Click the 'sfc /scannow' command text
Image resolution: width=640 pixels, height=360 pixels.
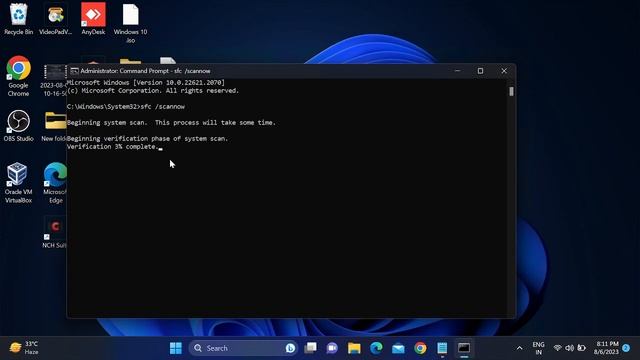point(162,107)
